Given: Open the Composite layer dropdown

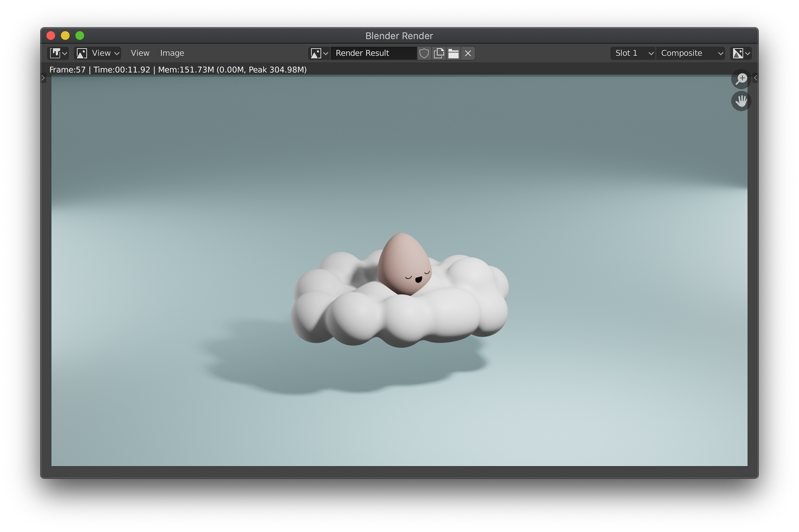Looking at the screenshot, I should tap(691, 53).
